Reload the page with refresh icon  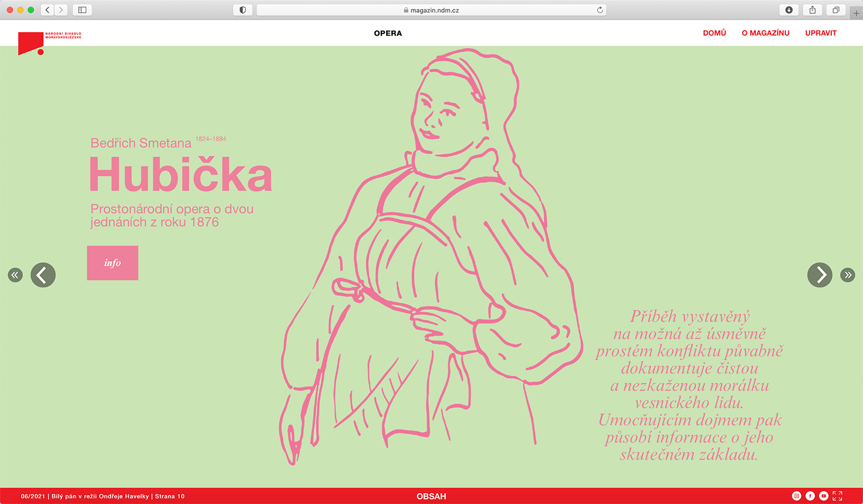pyautogui.click(x=600, y=10)
